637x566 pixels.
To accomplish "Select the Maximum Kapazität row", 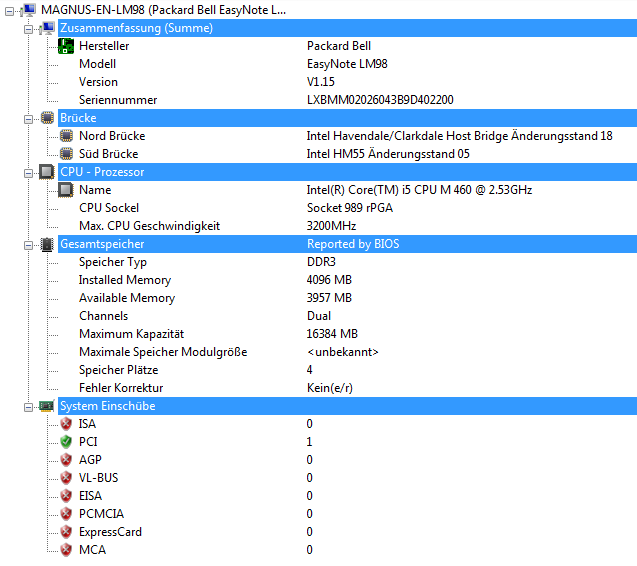I will tap(347, 334).
